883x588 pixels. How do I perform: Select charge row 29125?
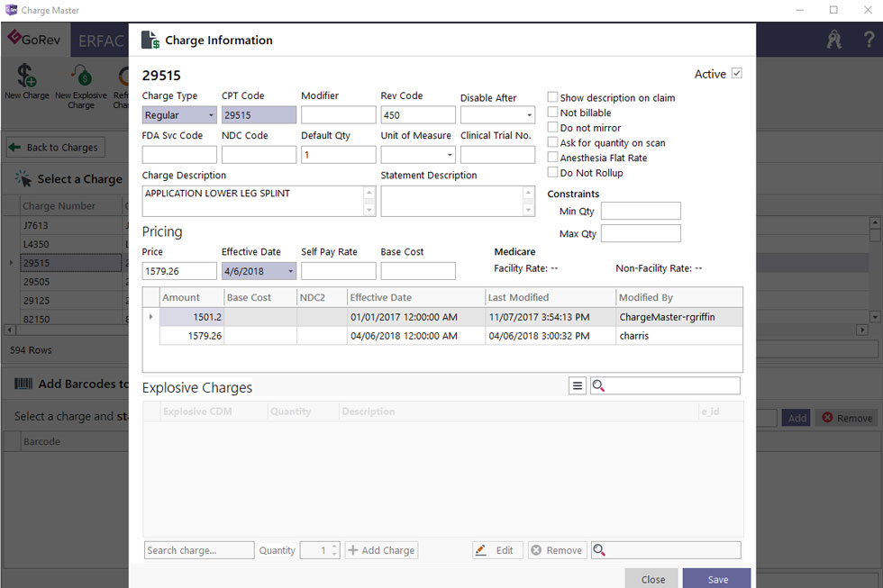(70, 301)
